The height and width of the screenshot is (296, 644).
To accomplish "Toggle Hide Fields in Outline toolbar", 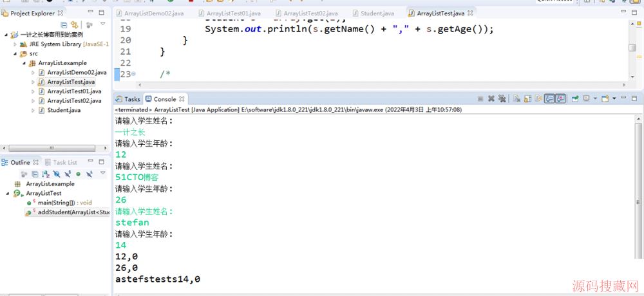I will click(x=56, y=174).
